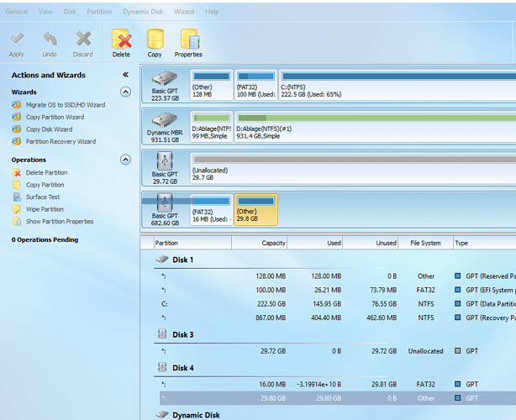Click the Dynamic Disk drive icon in list

click(x=162, y=415)
